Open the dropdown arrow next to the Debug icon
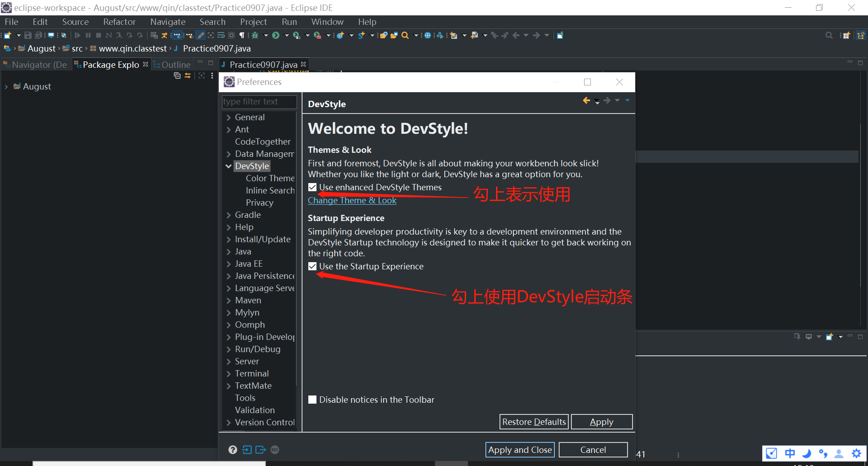The image size is (868, 466). [x=266, y=35]
